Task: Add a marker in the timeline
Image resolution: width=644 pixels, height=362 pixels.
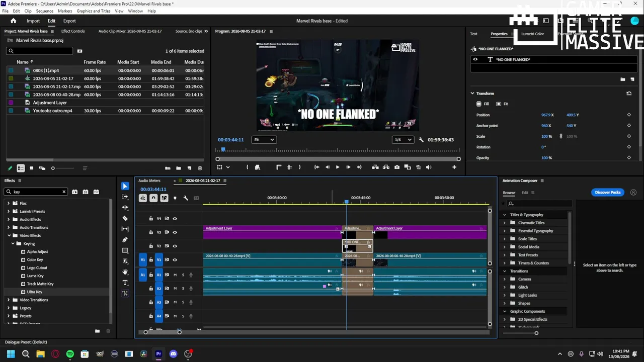Action: [x=175, y=198]
